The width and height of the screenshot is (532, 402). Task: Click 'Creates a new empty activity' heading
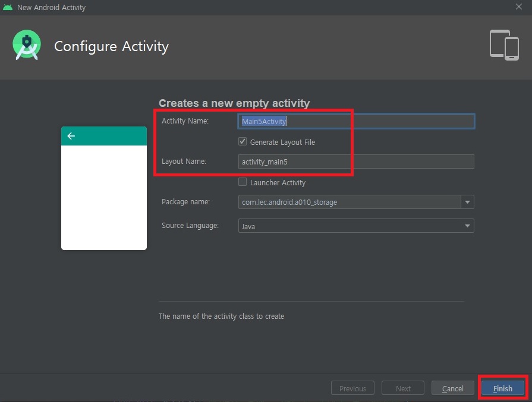[x=234, y=103]
